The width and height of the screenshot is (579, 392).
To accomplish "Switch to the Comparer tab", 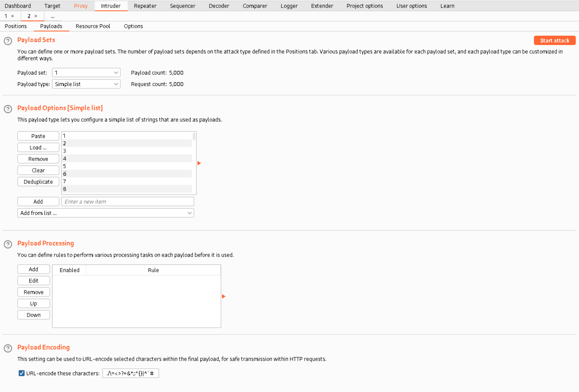I will (x=255, y=6).
